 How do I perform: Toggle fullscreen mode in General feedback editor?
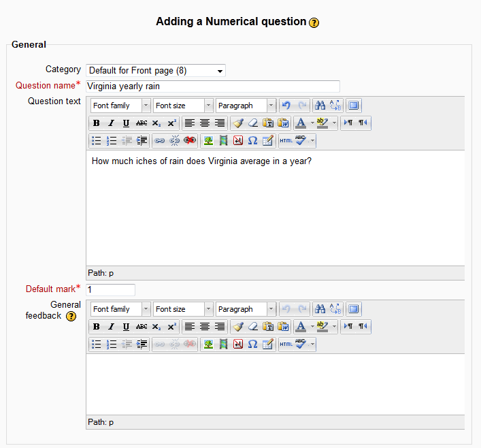pos(353,309)
